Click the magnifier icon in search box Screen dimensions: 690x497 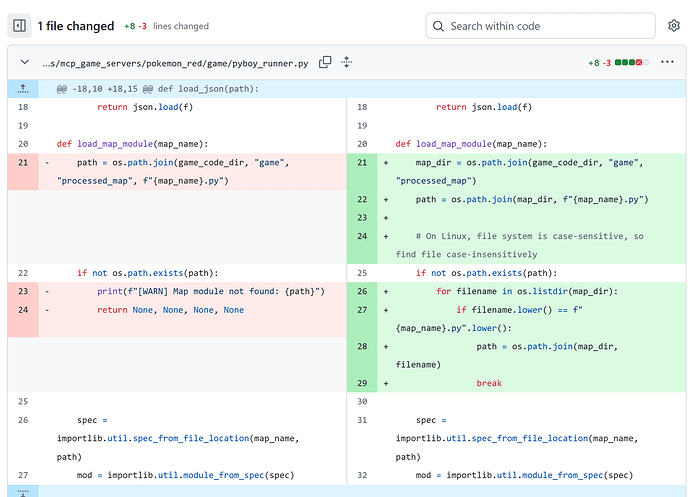(x=439, y=26)
